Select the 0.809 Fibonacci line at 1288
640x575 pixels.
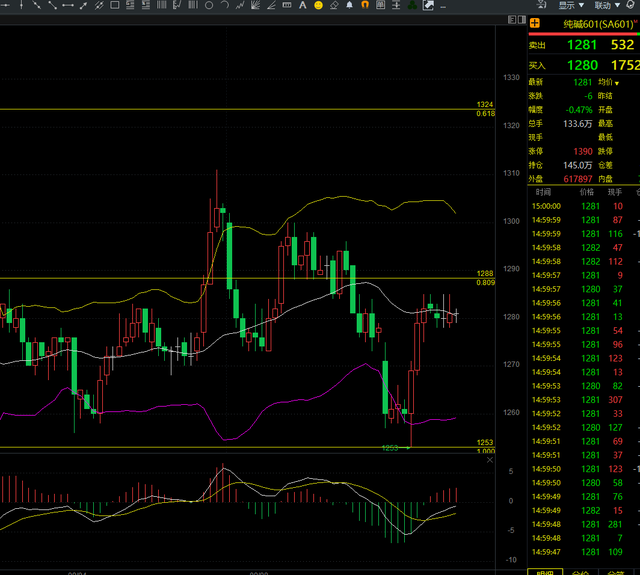click(x=247, y=278)
